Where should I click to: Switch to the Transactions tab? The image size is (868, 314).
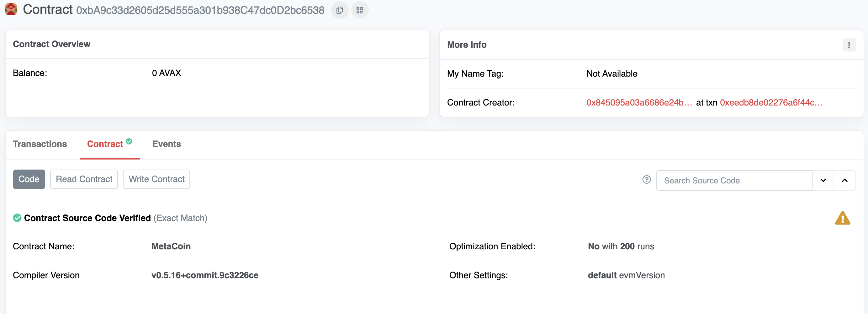point(40,144)
